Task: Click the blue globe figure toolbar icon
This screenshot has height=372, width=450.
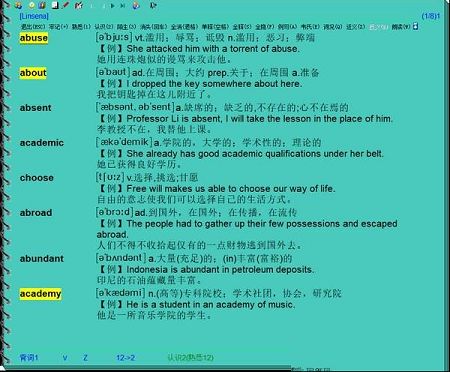Action: tap(136, 5)
